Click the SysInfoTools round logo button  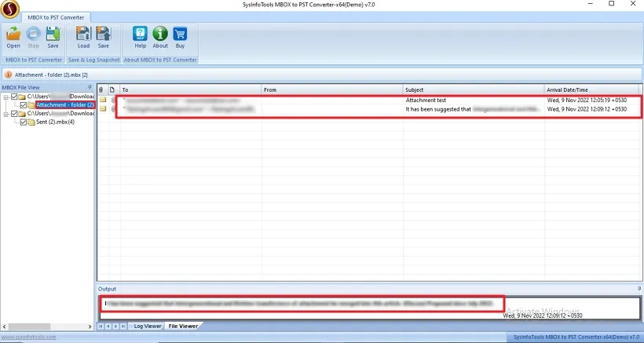click(x=10, y=9)
